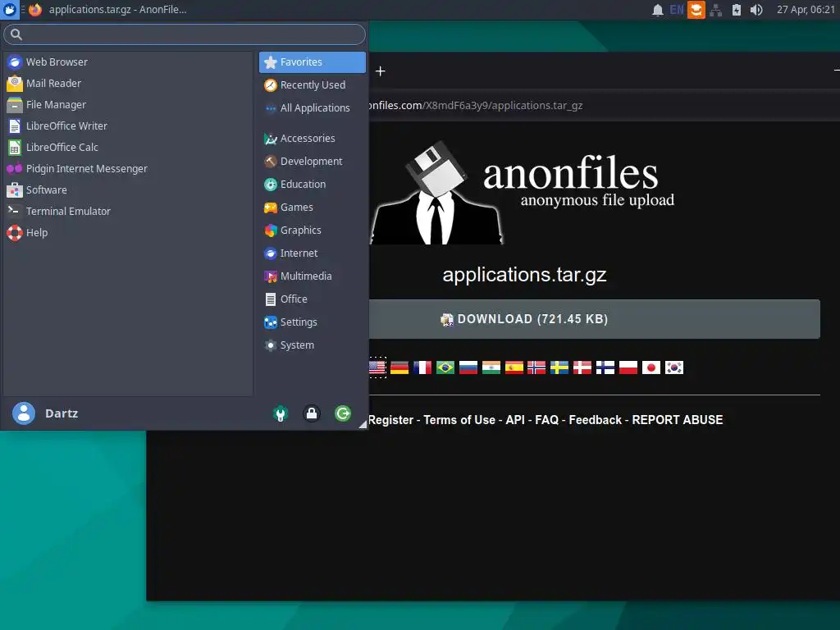Show All Applications category

(x=313, y=108)
